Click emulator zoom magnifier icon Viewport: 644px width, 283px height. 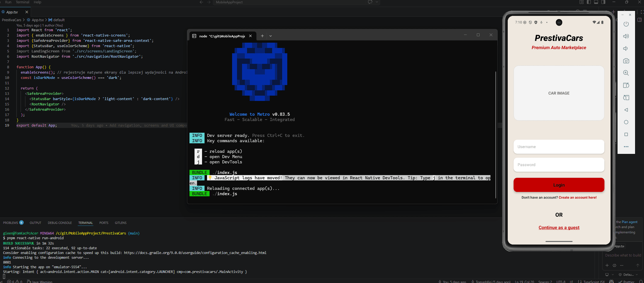point(626,73)
